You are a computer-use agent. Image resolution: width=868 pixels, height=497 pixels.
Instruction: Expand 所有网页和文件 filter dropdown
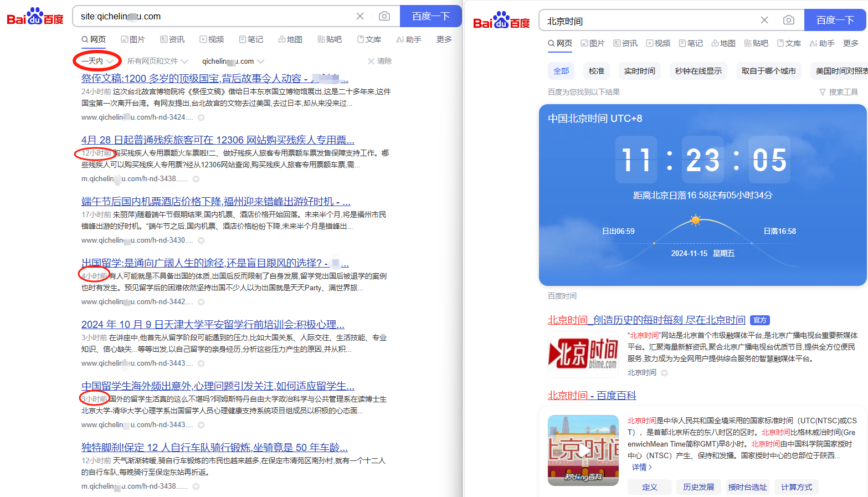158,61
